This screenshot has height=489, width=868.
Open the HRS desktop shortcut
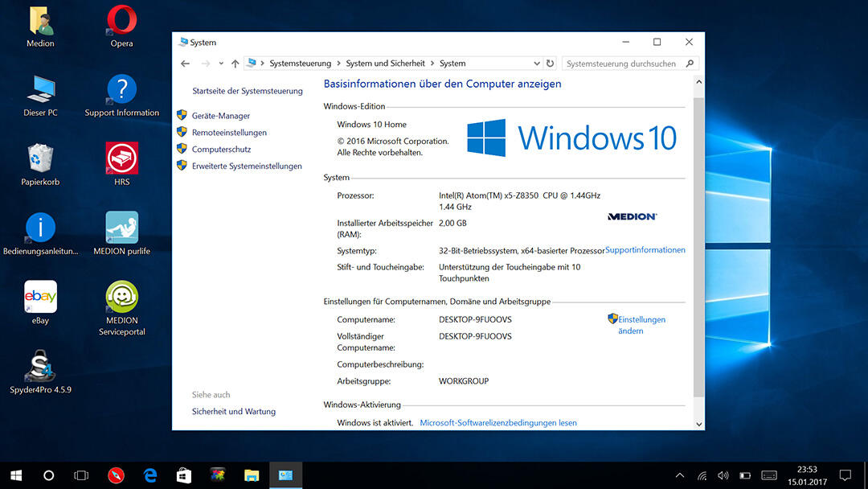pyautogui.click(x=121, y=158)
